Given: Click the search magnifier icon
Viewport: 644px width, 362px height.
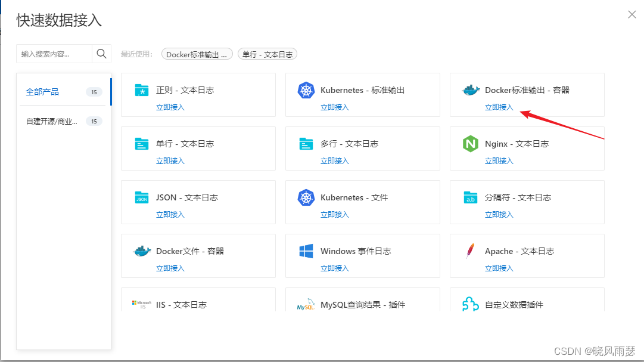Looking at the screenshot, I should point(101,53).
